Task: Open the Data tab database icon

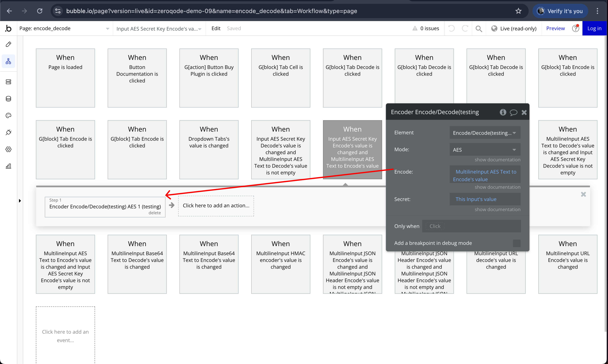Action: pos(8,99)
